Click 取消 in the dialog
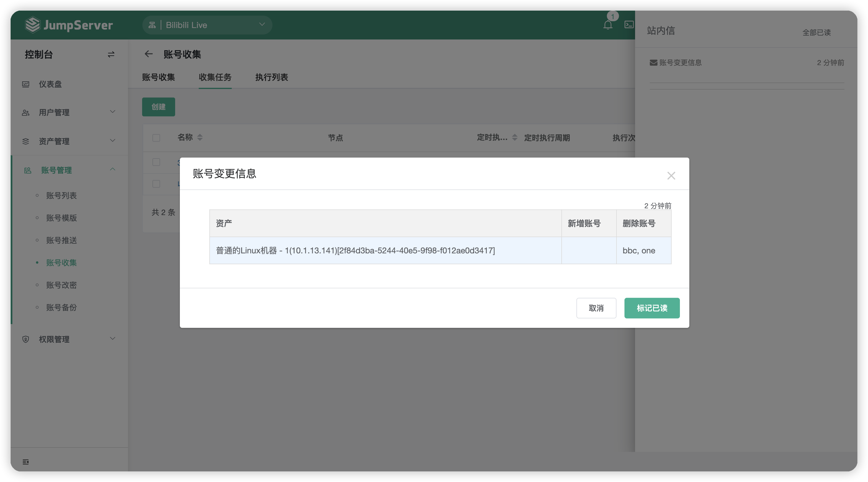Viewport: 868px width, 482px height. coord(596,308)
